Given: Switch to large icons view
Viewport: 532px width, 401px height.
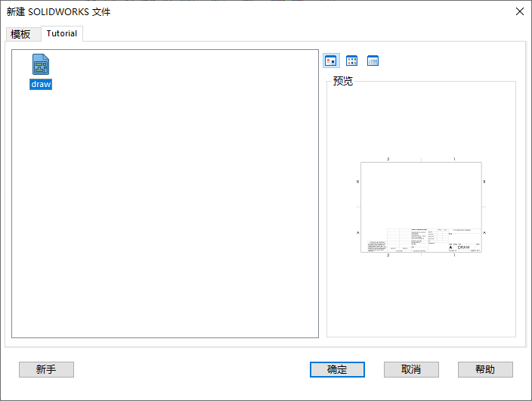Looking at the screenshot, I should 331,61.
